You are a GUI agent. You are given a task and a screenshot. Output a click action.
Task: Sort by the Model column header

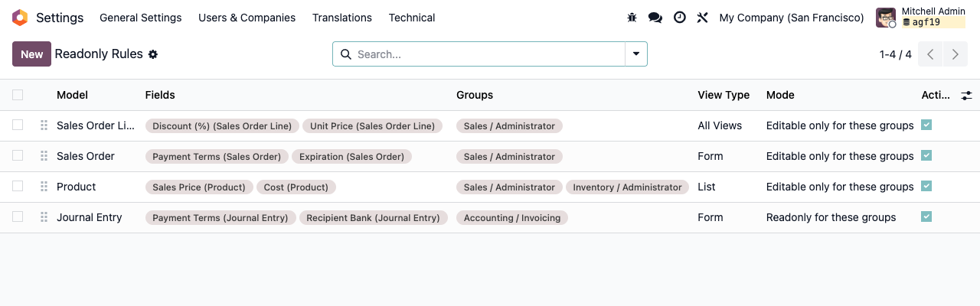point(72,95)
